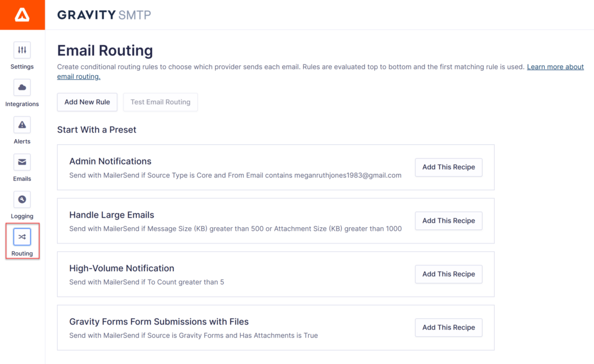Click the GRAVITY SMTP header title

point(104,14)
